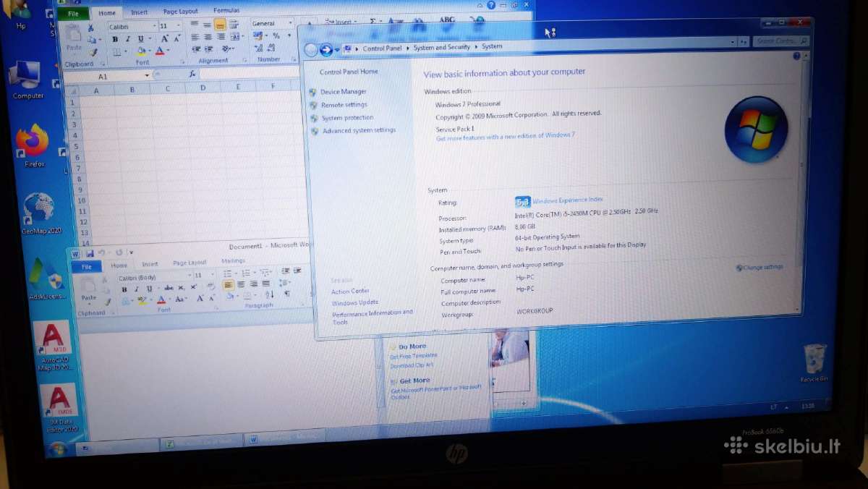Click the highlighted Bottom Align icon in Excel
Screen dimensions: 868x489
(x=220, y=25)
